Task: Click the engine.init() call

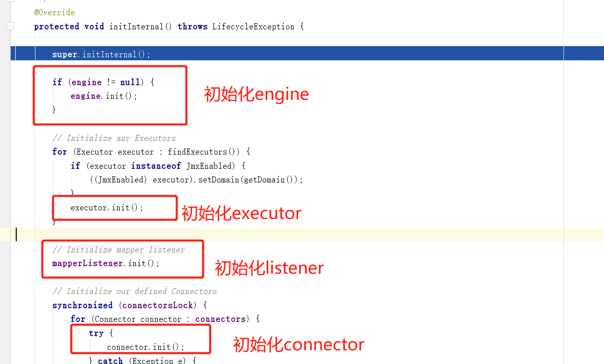Action: point(103,96)
